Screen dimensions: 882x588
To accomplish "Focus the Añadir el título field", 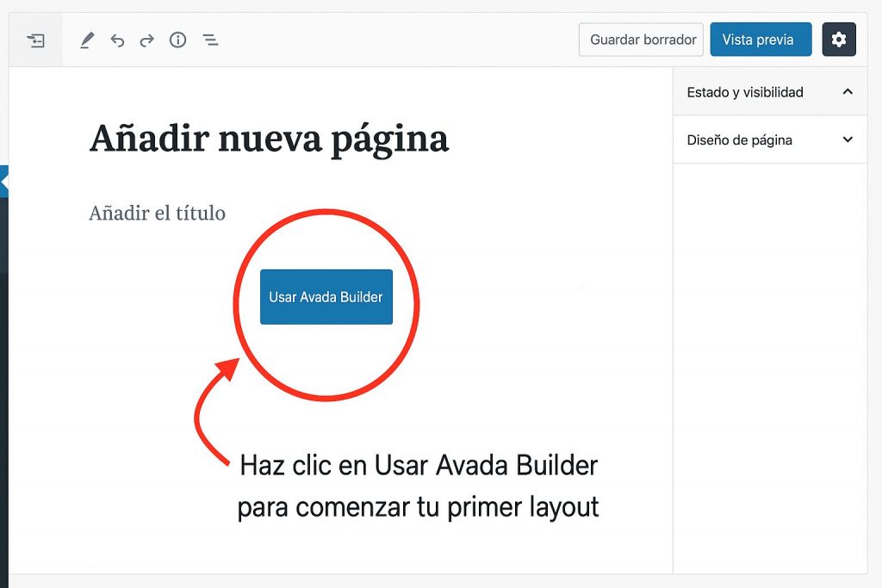I will [x=157, y=213].
